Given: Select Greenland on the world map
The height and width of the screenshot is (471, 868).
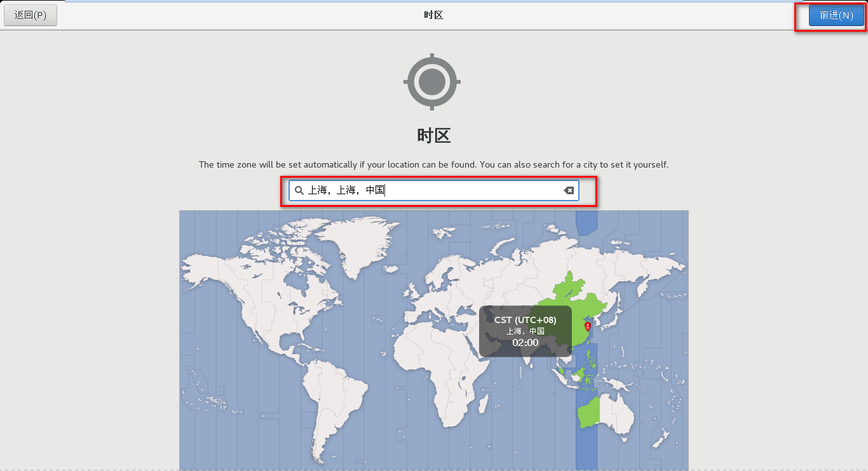Looking at the screenshot, I should click(x=369, y=244).
